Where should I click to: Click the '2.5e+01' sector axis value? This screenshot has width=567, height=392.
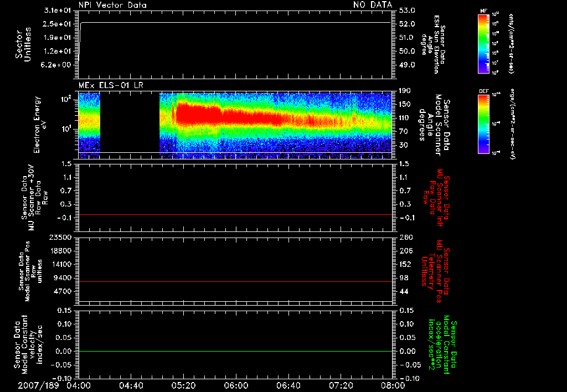click(57, 24)
